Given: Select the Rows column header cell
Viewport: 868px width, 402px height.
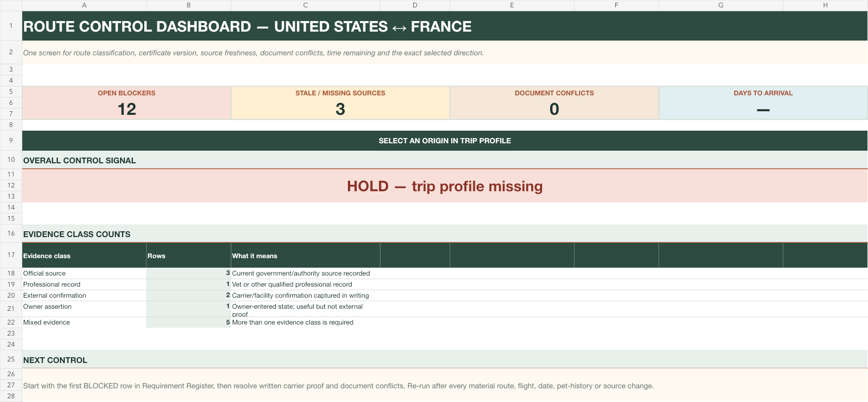Looking at the screenshot, I should point(188,256).
